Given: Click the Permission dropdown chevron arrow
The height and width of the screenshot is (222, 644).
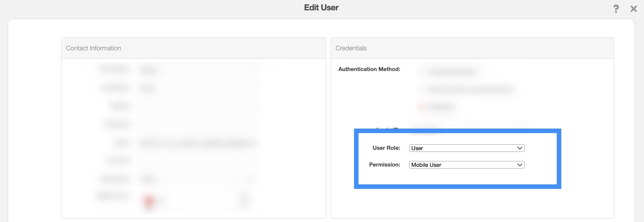Looking at the screenshot, I should tap(520, 165).
